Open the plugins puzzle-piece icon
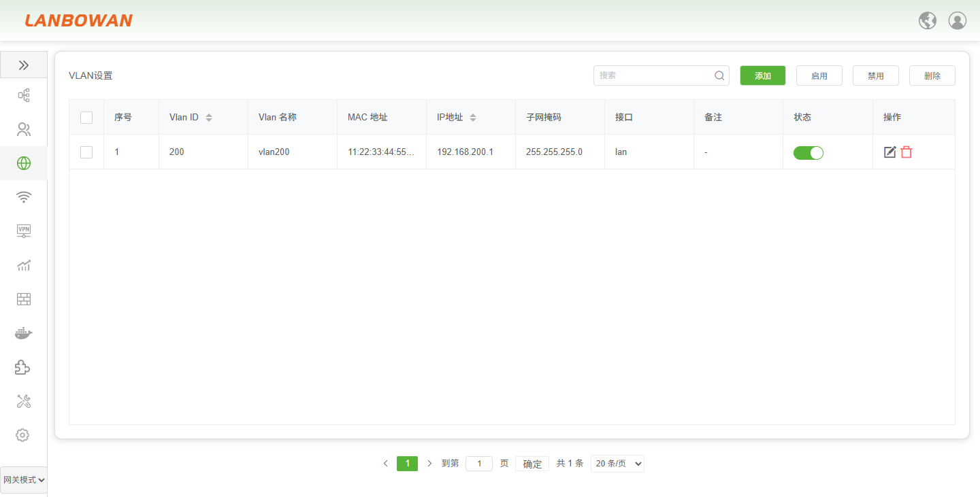980x497 pixels. [x=24, y=367]
